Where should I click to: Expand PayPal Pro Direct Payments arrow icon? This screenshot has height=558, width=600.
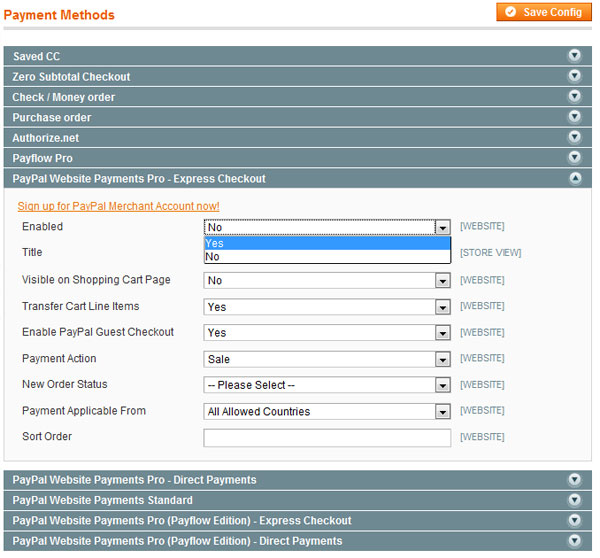(574, 479)
